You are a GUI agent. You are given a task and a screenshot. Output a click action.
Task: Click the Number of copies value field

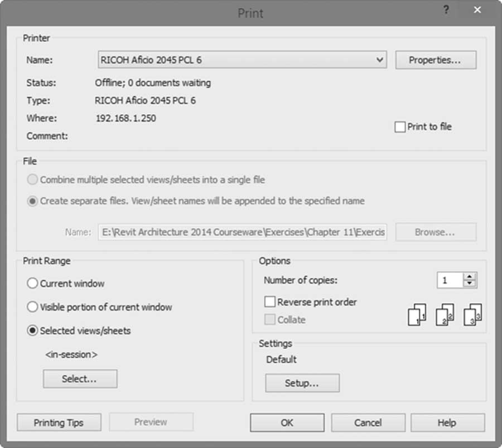[x=450, y=280]
